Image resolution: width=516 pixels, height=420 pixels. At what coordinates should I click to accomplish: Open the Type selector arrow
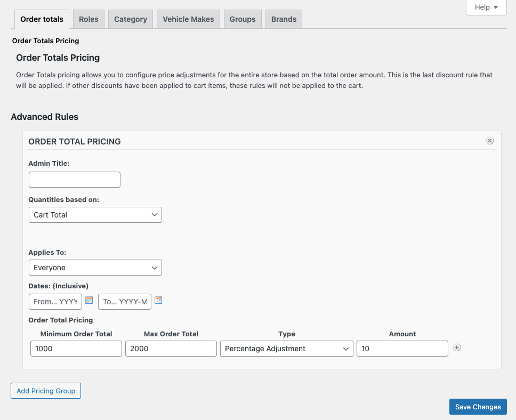[346, 348]
